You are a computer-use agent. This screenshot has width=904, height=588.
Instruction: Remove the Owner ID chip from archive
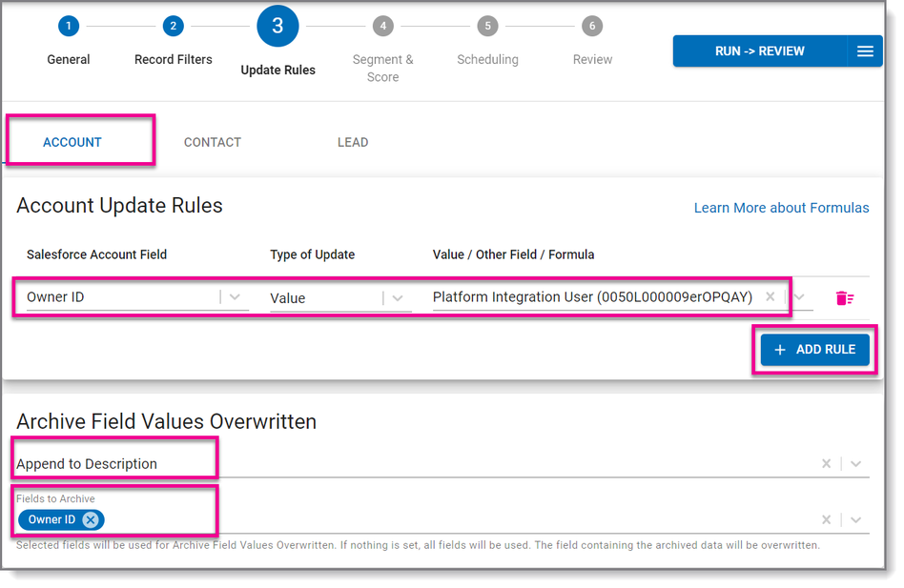coord(91,520)
